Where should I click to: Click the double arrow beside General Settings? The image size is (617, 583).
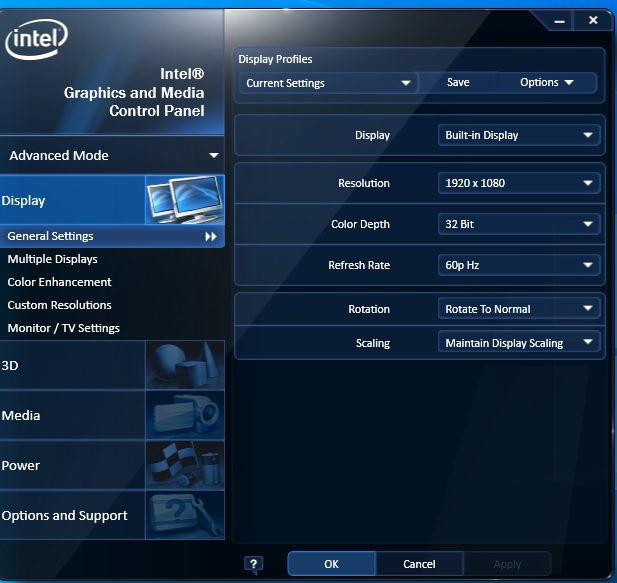click(211, 236)
